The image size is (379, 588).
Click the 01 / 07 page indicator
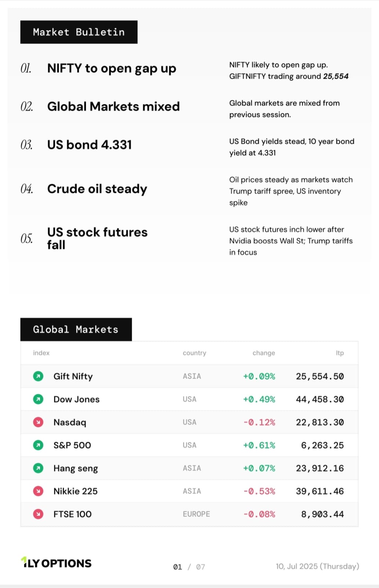189,567
